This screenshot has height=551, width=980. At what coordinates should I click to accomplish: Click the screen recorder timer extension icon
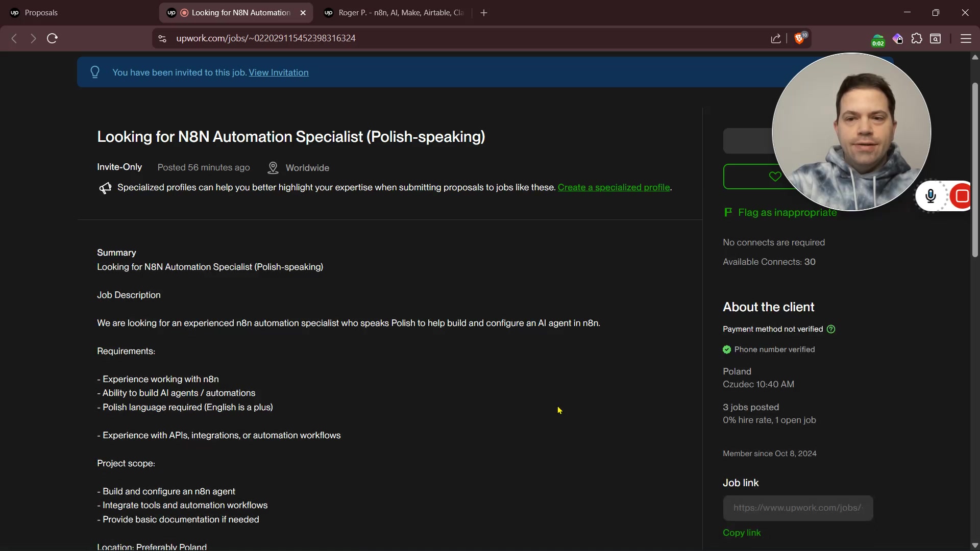pos(877,40)
